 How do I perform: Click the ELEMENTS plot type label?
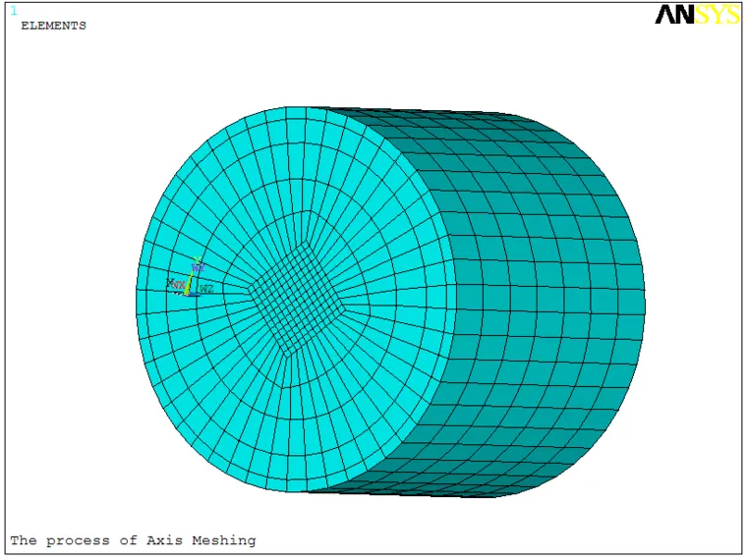point(53,26)
